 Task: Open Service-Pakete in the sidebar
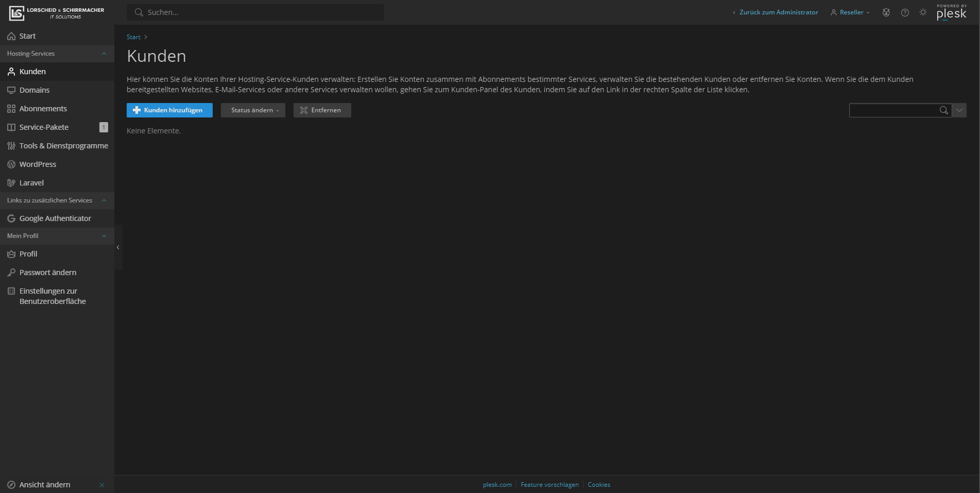coord(44,127)
